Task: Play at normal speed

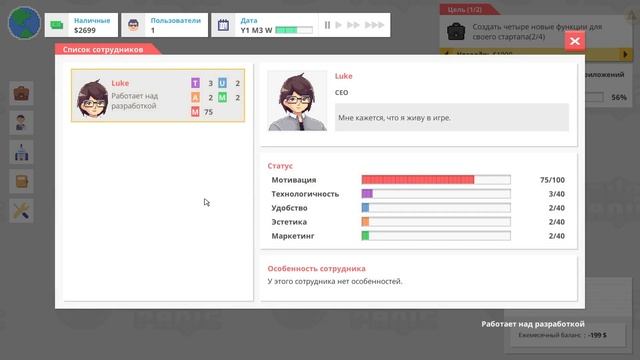Action: coord(338,25)
